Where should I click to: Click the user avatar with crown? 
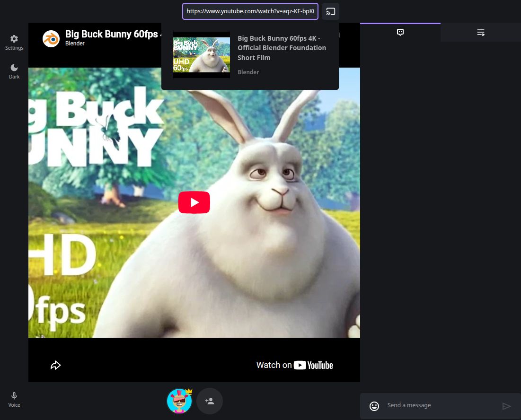point(179,401)
